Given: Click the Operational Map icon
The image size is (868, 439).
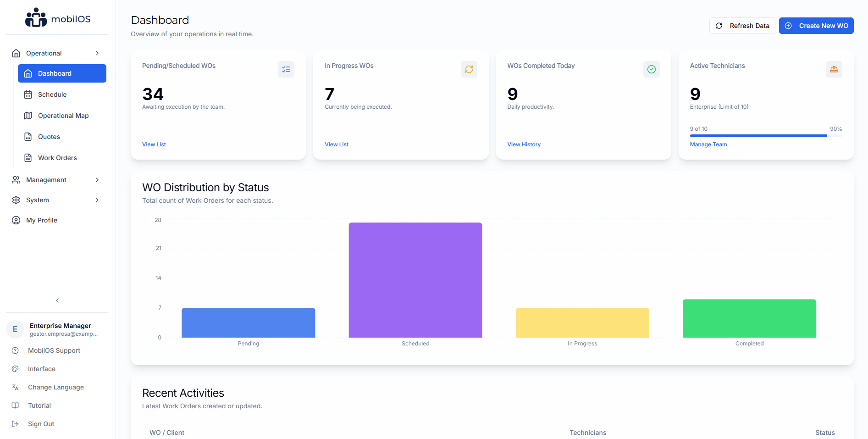Looking at the screenshot, I should (28, 116).
